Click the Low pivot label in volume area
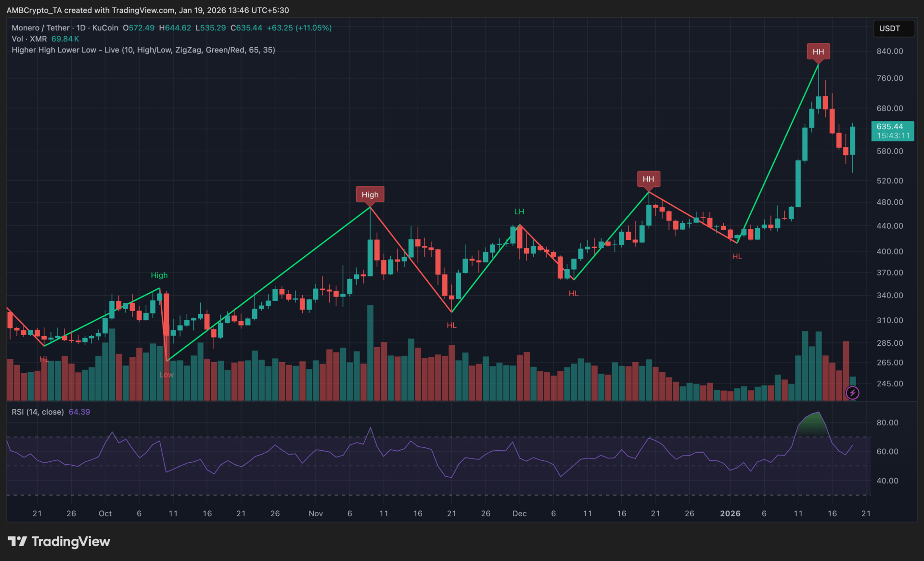The height and width of the screenshot is (561, 924). coord(167,375)
